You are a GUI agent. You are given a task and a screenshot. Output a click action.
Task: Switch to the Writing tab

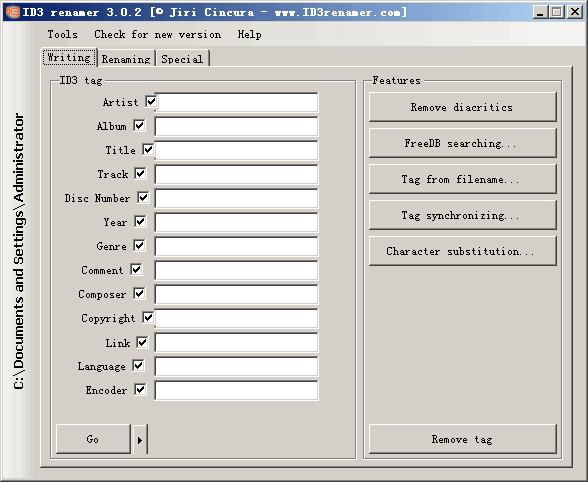point(69,57)
